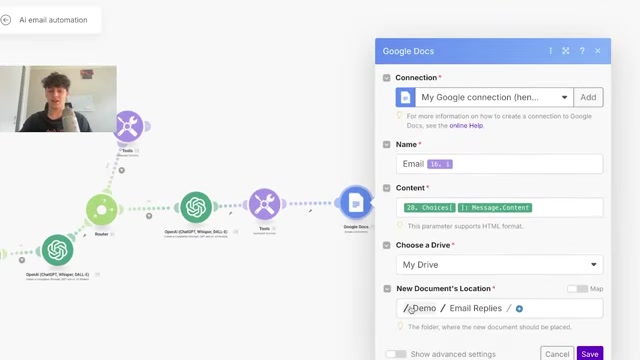Viewport: 640px width, 360px height.
Task: Click the Tools module before Google Docs
Action: [264, 204]
